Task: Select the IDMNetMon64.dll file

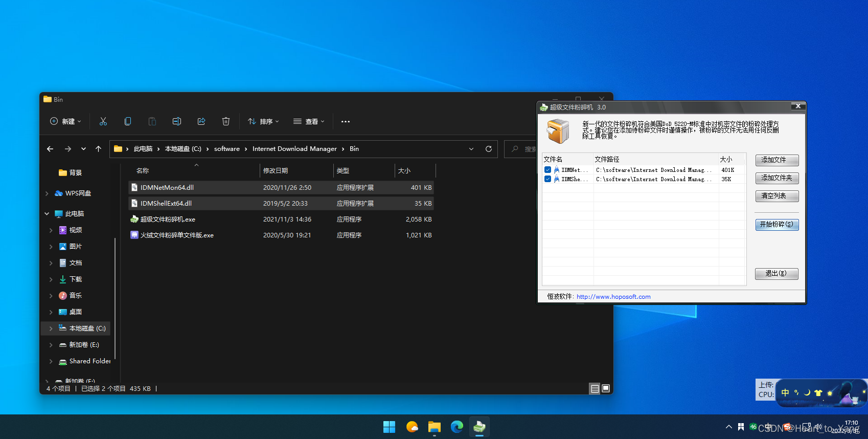Action: [x=281, y=188]
